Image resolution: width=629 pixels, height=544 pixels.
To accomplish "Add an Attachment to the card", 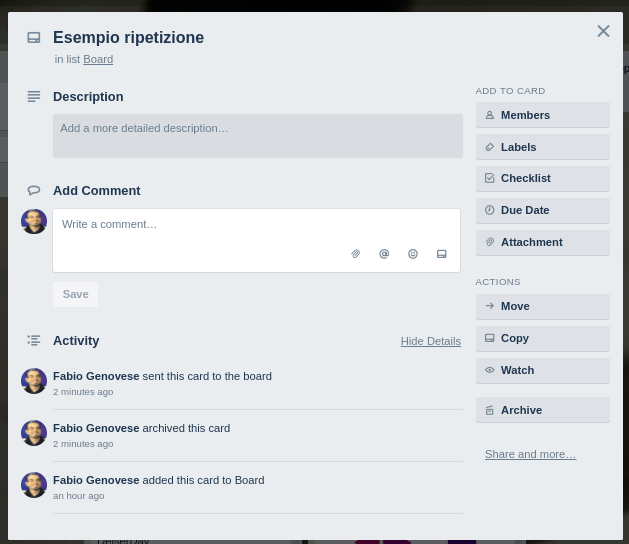I will click(x=542, y=242).
